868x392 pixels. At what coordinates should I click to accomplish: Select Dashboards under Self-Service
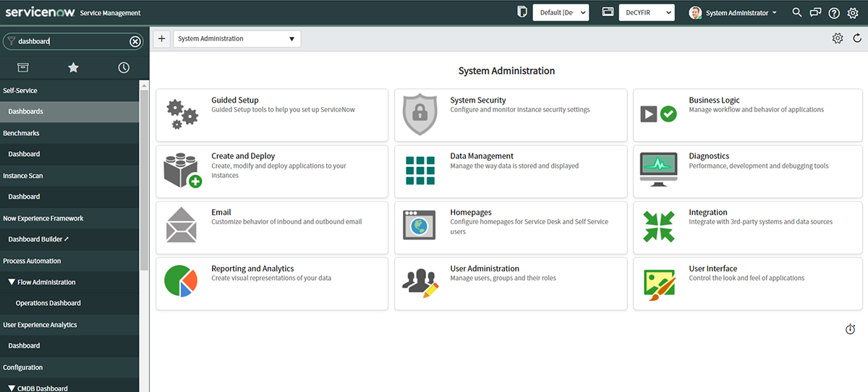[69, 111]
